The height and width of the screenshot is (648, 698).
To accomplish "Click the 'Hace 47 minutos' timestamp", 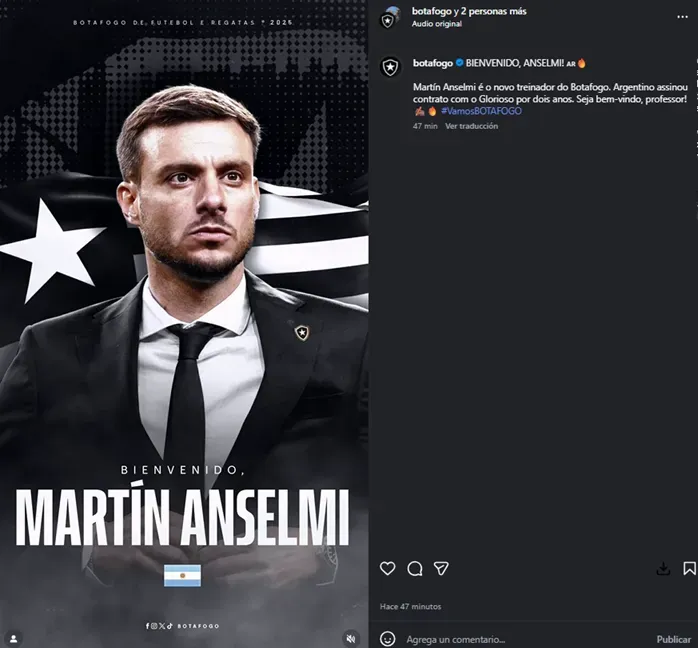I will [410, 606].
